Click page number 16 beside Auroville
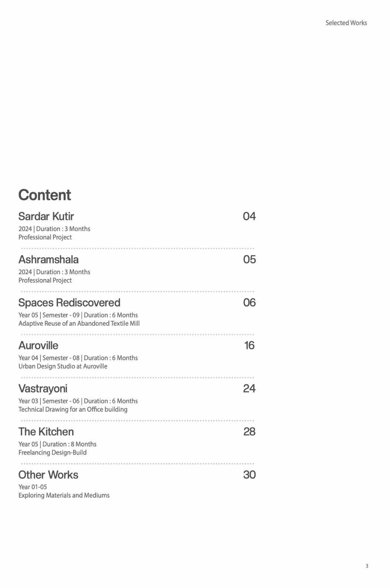Image resolution: width=390 pixels, height=588 pixels. point(249,345)
